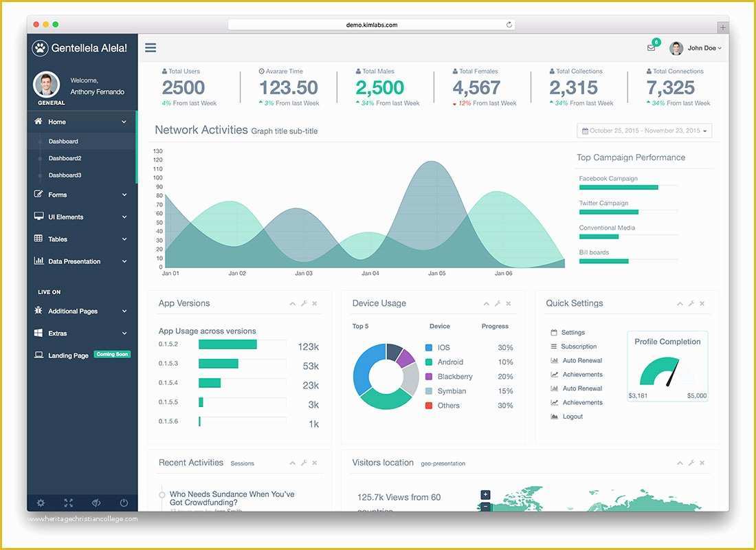Open the John Doe account dropdown
756x550 pixels.
tap(700, 47)
